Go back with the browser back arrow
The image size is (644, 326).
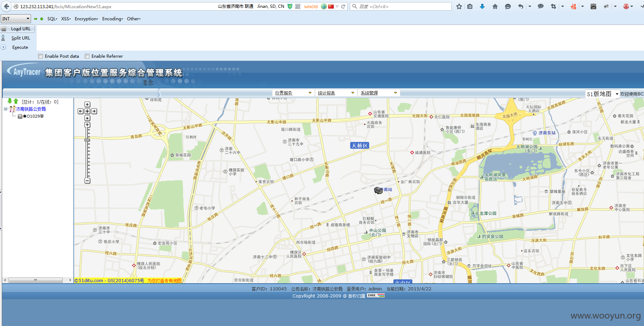[6, 6]
